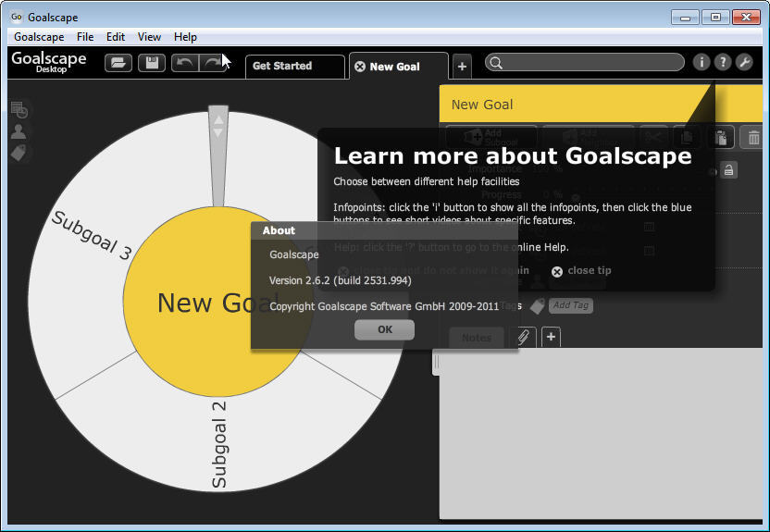This screenshot has height=532, width=770.
Task: Click the New Goal title in the yellow panel header
Action: click(x=482, y=105)
